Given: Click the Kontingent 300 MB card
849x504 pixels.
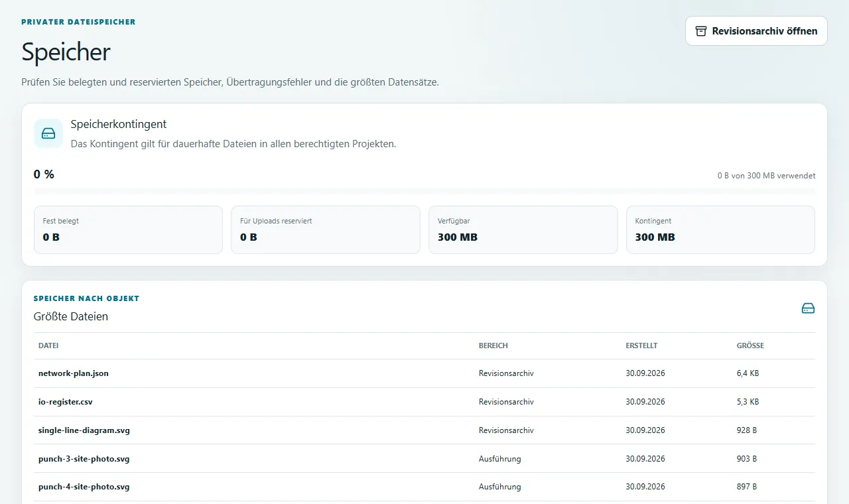Looking at the screenshot, I should coord(720,229).
